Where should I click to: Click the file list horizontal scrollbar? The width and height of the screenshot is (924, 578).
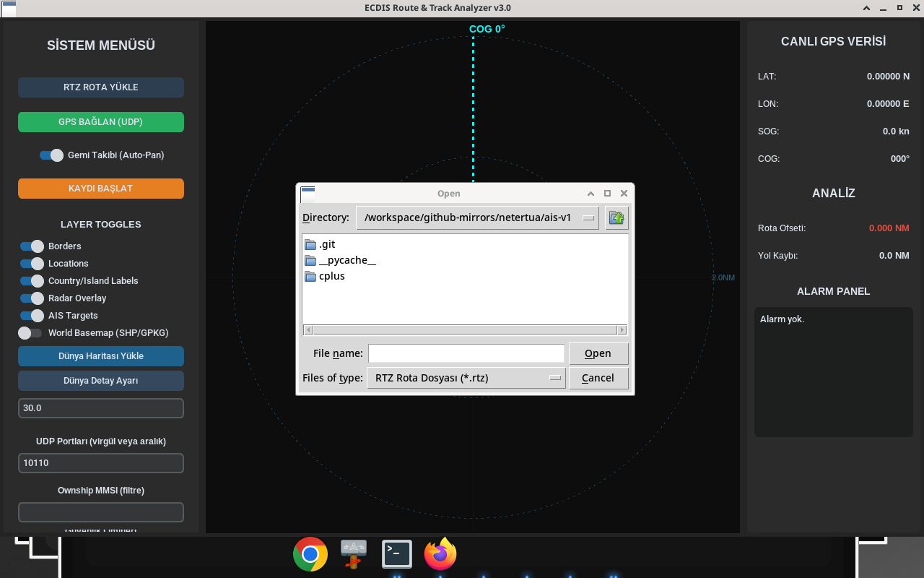coord(465,329)
